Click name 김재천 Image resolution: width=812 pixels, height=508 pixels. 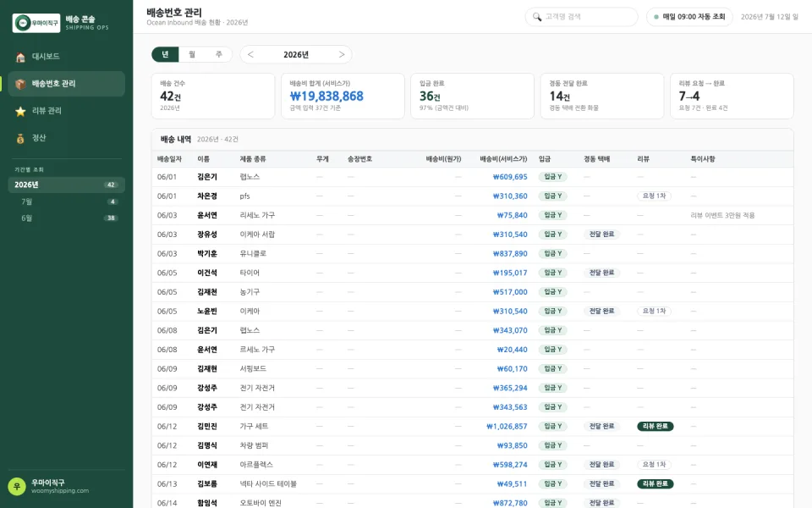[x=207, y=292]
